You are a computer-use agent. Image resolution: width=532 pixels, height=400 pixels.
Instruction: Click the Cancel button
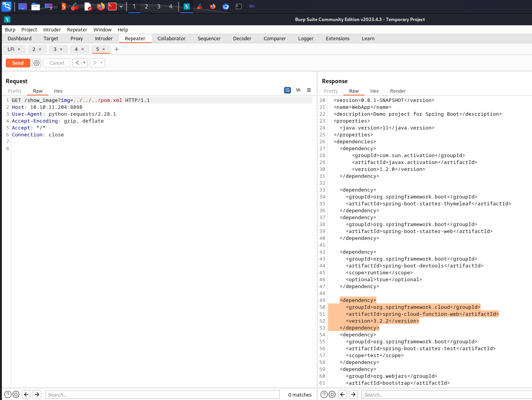point(57,63)
